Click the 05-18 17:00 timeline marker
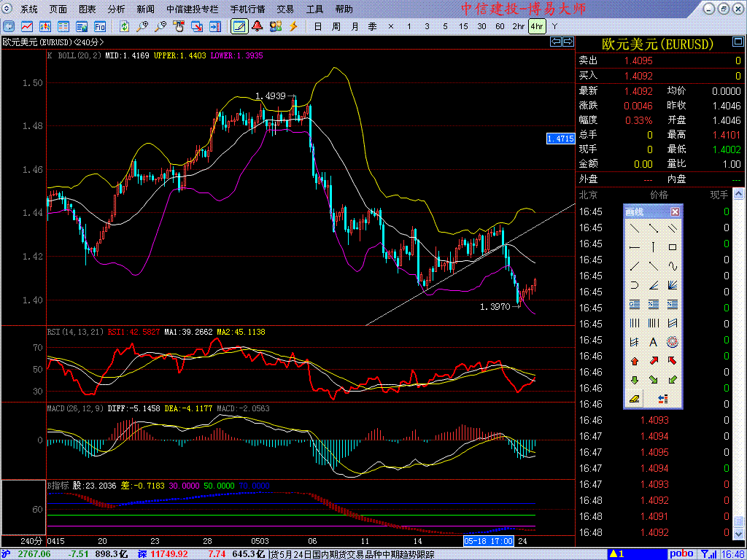747x560 pixels. 487,541
